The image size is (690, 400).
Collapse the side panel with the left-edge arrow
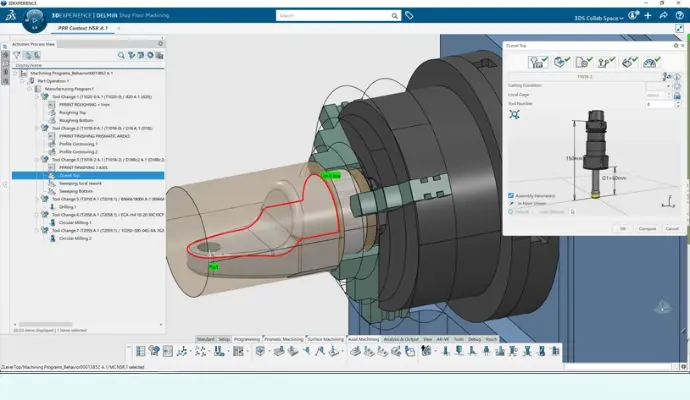click(x=5, y=184)
